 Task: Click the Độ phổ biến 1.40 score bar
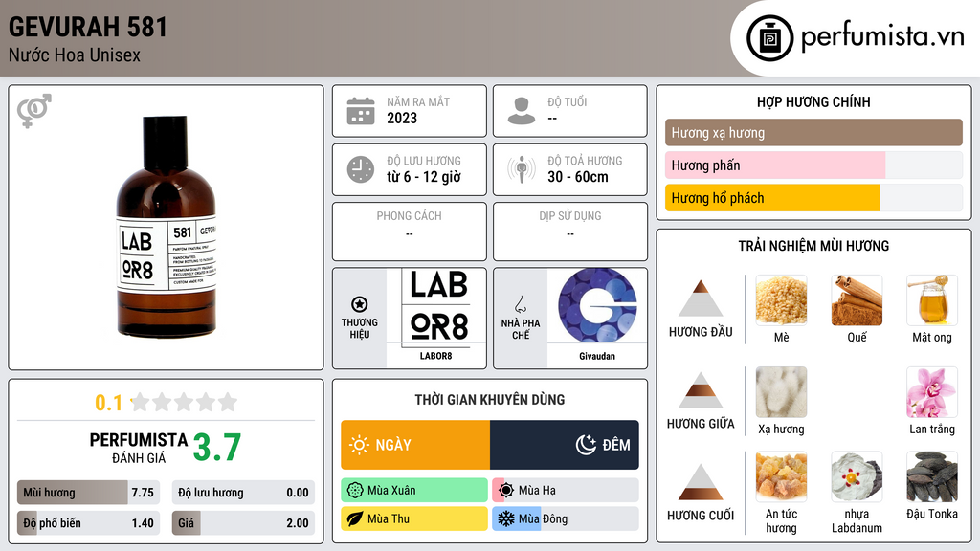89,523
